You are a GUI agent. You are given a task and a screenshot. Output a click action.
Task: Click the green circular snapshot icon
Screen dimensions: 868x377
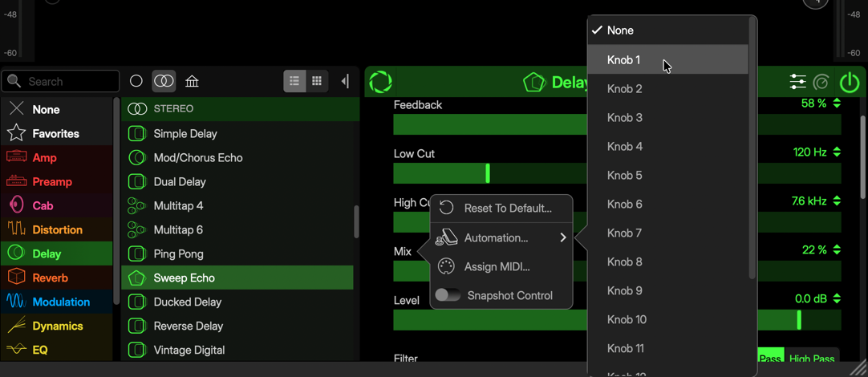(380, 82)
